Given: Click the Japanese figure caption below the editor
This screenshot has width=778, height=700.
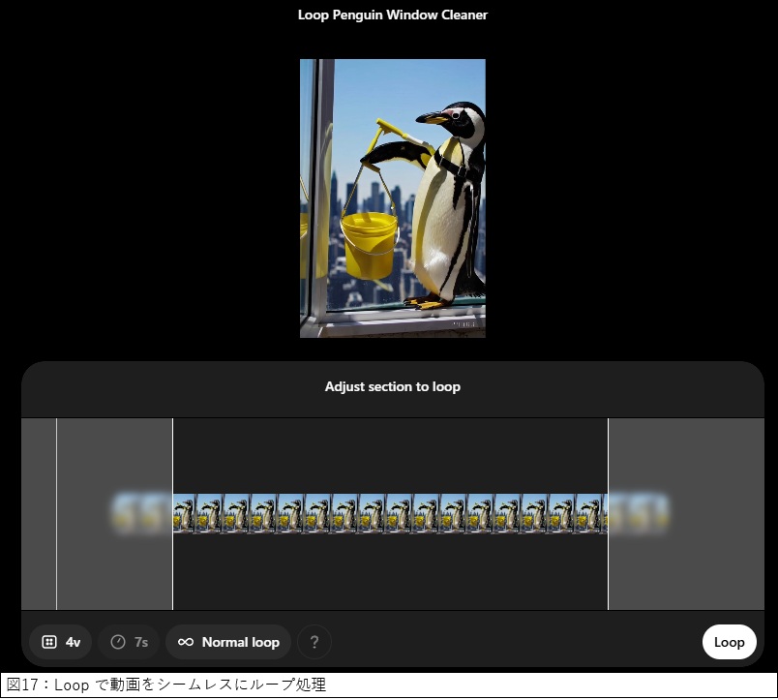Looking at the screenshot, I should [166, 685].
